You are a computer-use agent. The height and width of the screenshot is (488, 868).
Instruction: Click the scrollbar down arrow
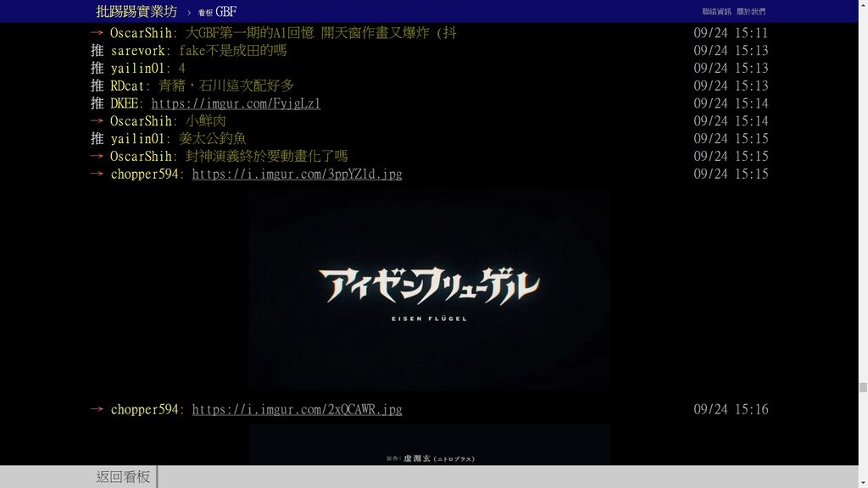(x=863, y=483)
